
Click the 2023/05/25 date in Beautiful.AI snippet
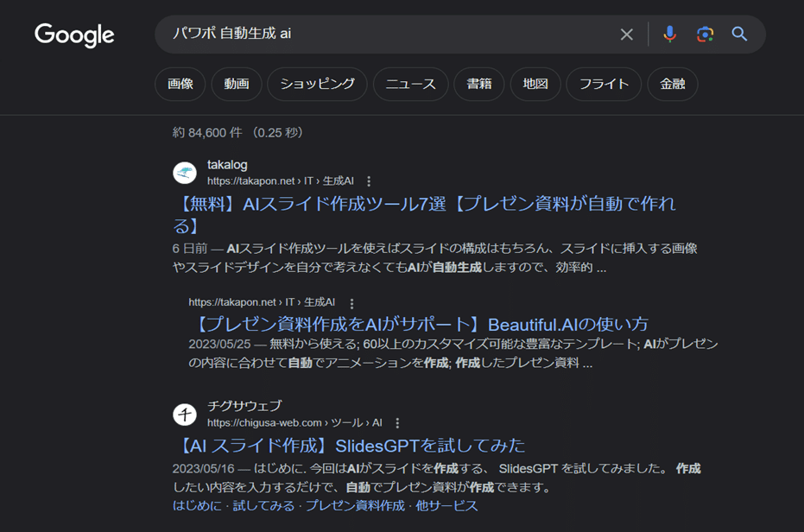tap(219, 345)
